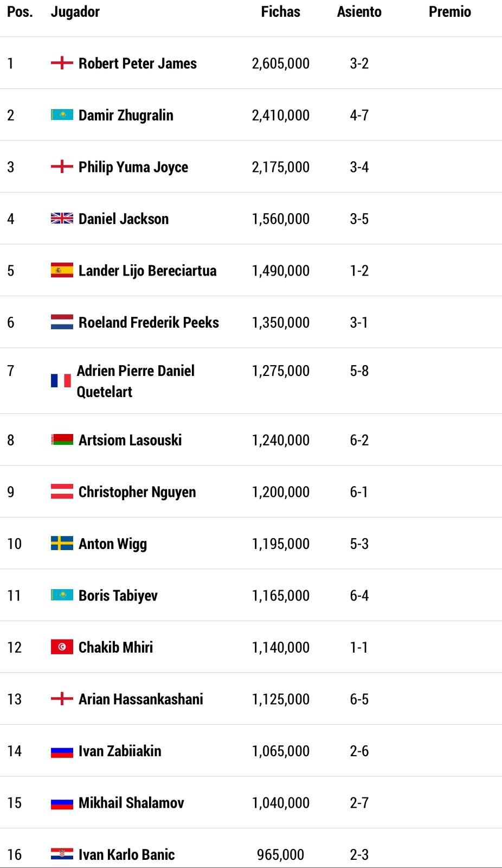Click the Sweden flag next to Anton Wigg
Viewport: 502px width, 868px height.
62,544
